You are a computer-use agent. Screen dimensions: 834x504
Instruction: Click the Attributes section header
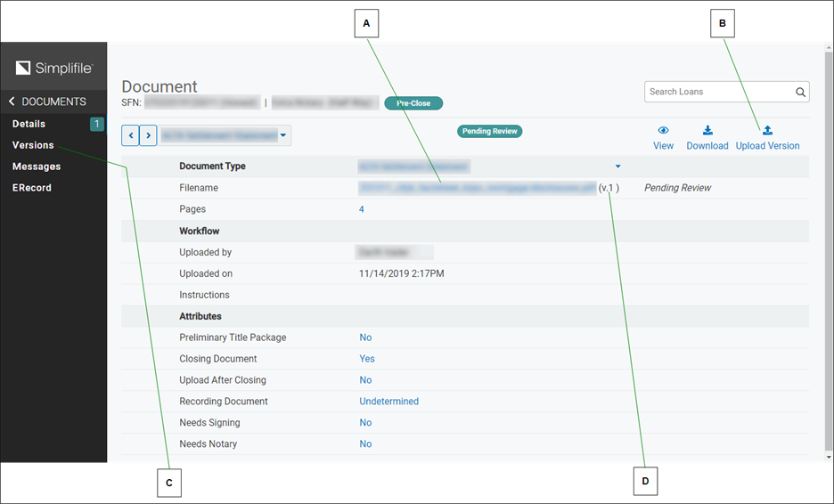pos(200,316)
